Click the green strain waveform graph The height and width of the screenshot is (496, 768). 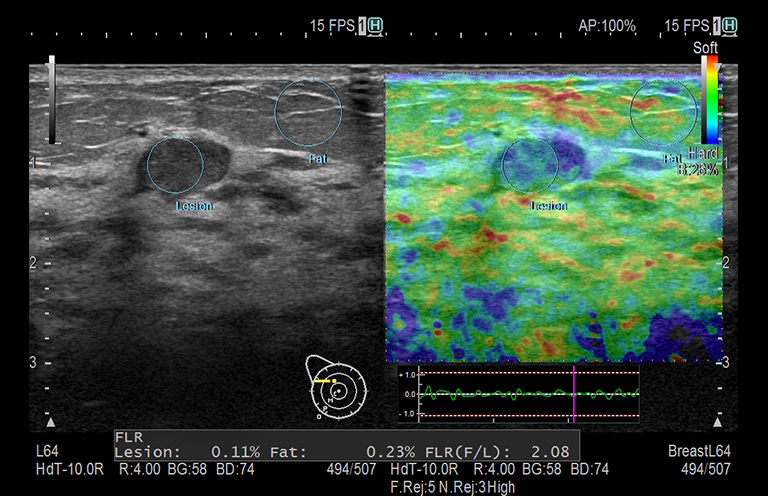coord(500,394)
